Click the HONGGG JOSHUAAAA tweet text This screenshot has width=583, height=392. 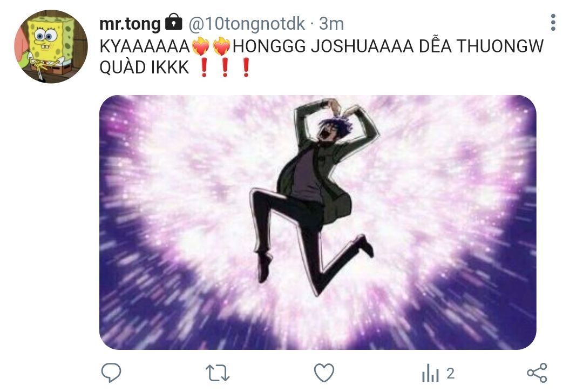coord(323,46)
